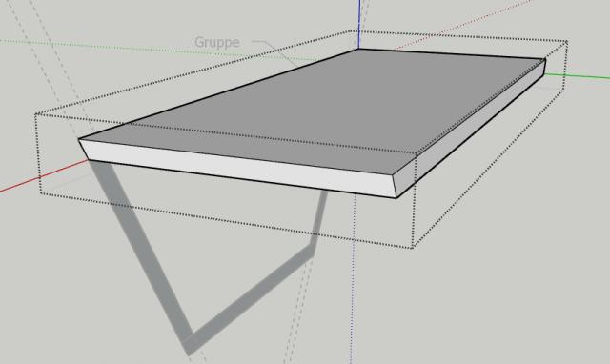Click the dotted bounding box's far top-right corner

(x=567, y=40)
